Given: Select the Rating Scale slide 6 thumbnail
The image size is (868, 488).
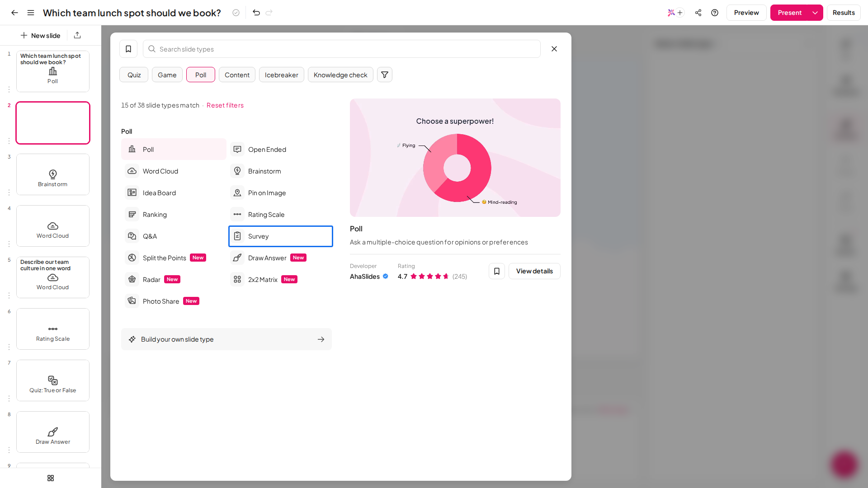Looking at the screenshot, I should [53, 329].
